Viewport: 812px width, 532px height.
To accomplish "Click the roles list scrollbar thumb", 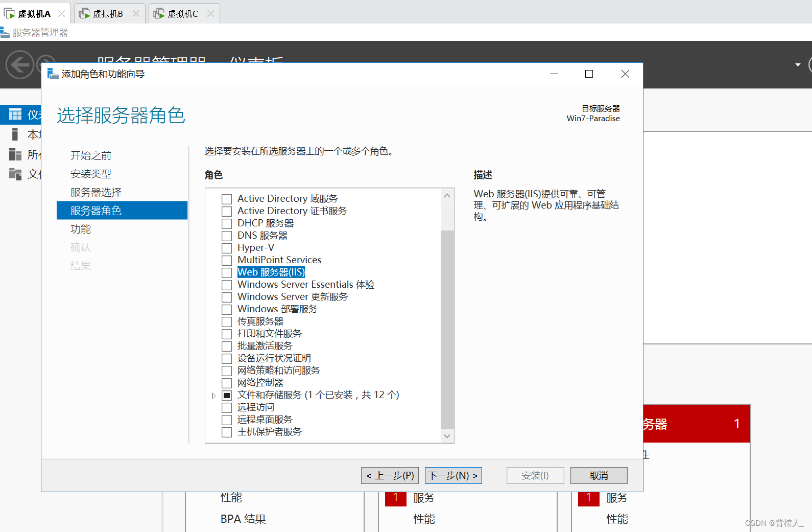I will tap(447, 330).
